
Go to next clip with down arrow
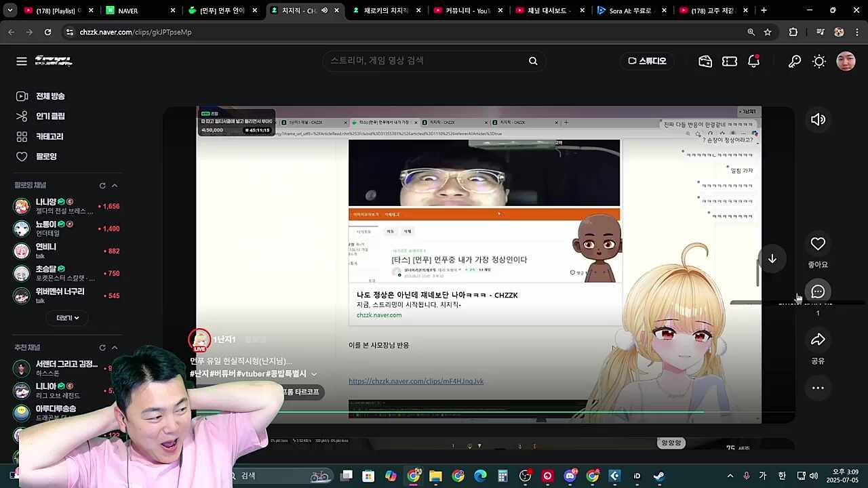772,259
